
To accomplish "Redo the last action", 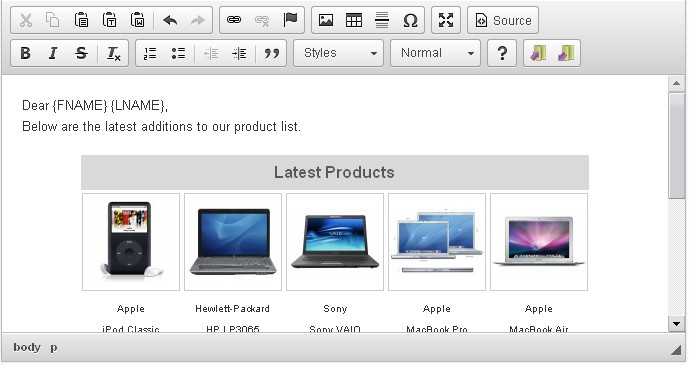I will (x=198, y=20).
